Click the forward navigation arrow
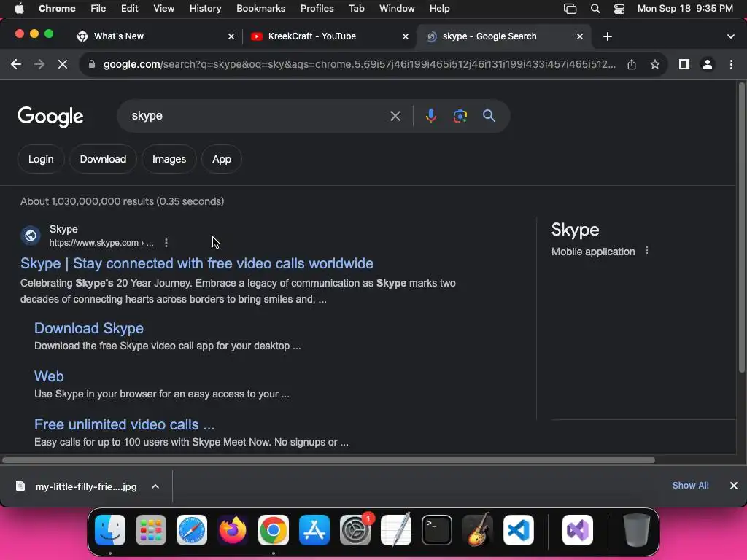 [39, 64]
